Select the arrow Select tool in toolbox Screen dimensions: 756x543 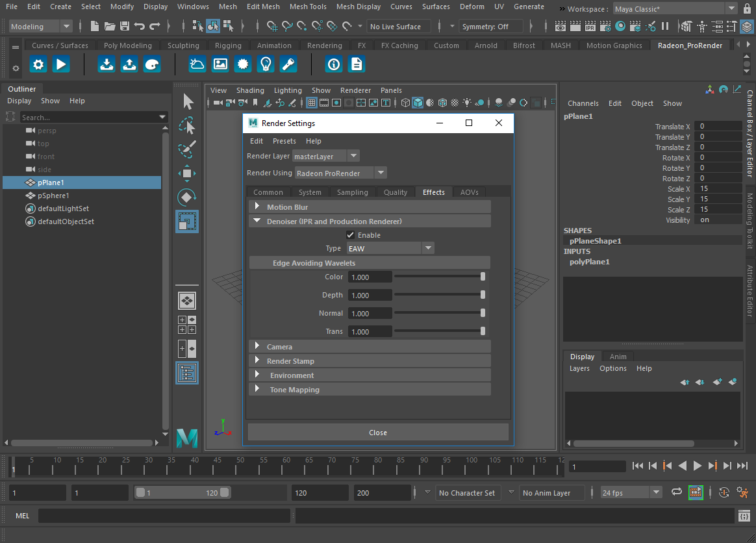click(188, 102)
